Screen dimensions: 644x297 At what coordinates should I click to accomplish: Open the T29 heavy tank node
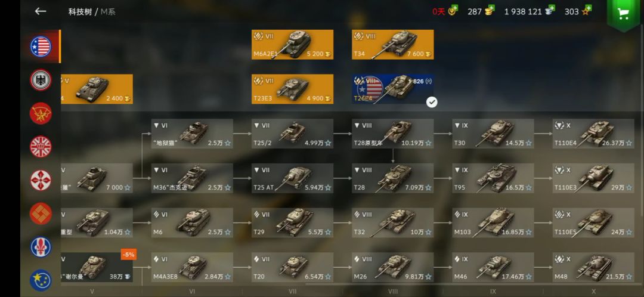pos(292,222)
